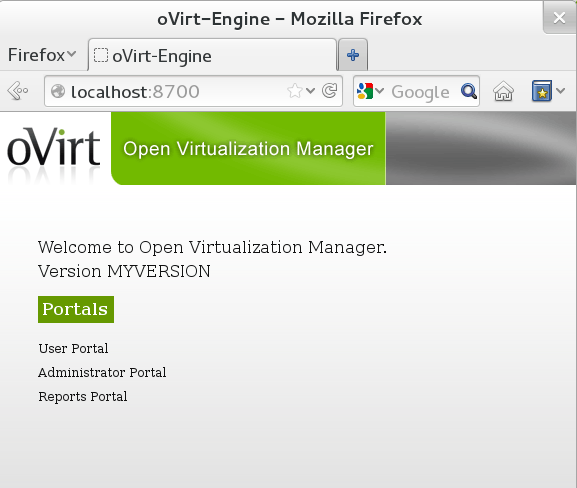Expand the Firefox application menu
577x488 pixels.
coord(42,55)
